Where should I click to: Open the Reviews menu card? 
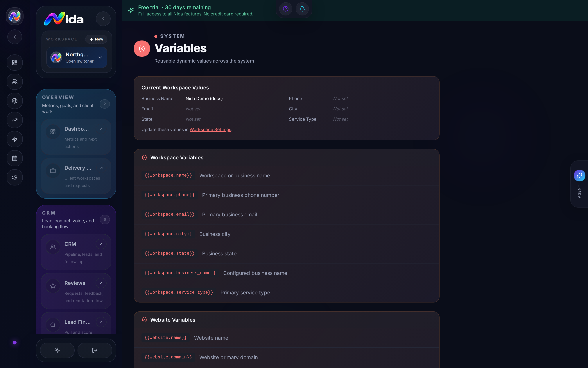pyautogui.click(x=76, y=291)
